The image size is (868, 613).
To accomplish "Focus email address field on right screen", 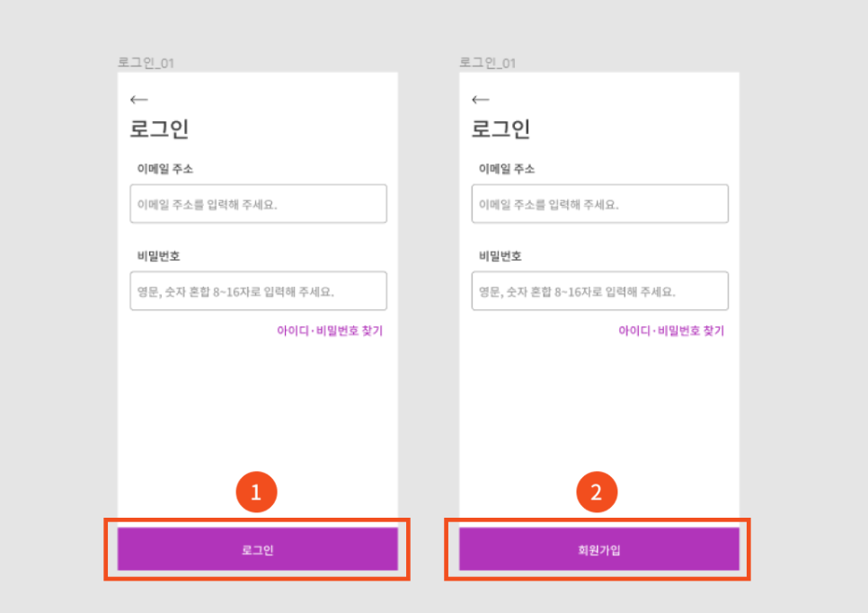I will pos(600,204).
